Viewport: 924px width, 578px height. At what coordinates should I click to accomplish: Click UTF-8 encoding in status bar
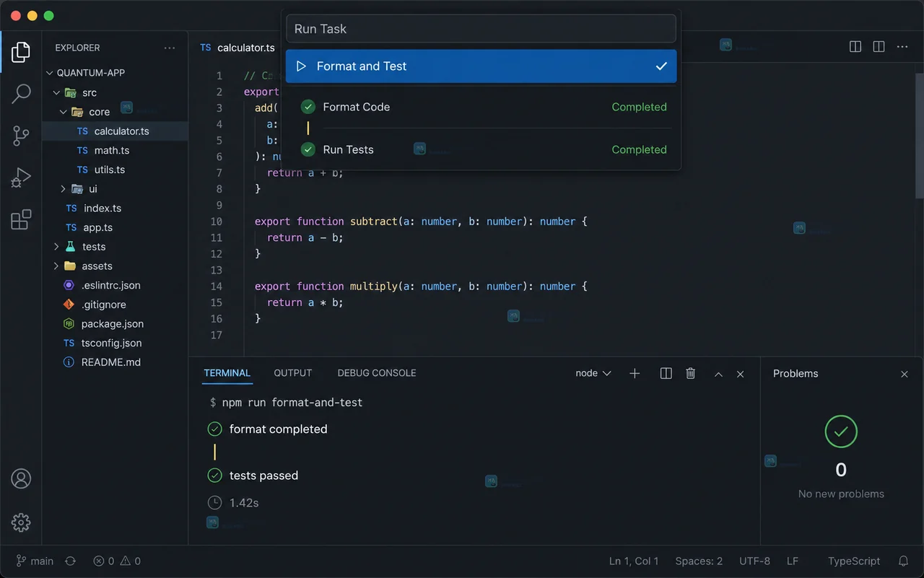point(754,561)
